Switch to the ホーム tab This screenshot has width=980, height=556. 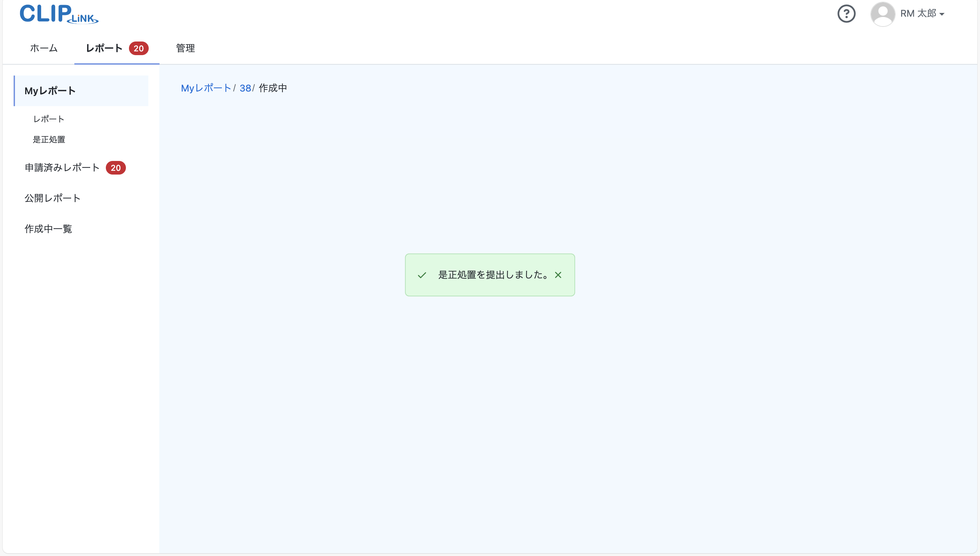pyautogui.click(x=43, y=49)
